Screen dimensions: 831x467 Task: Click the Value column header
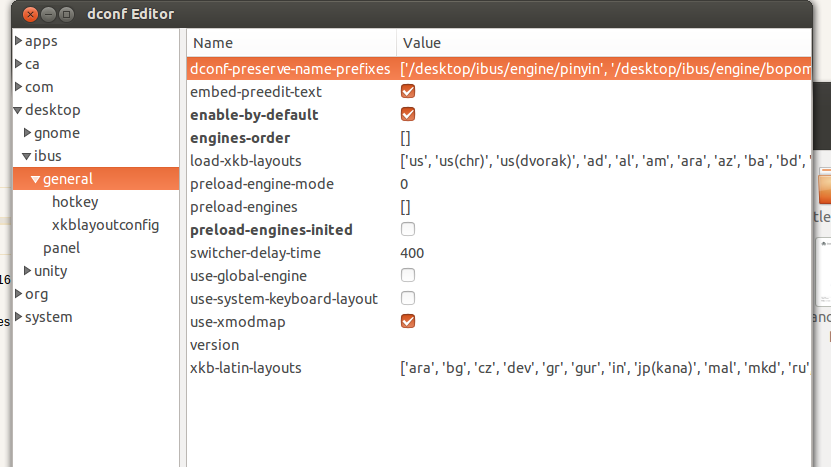[604, 43]
